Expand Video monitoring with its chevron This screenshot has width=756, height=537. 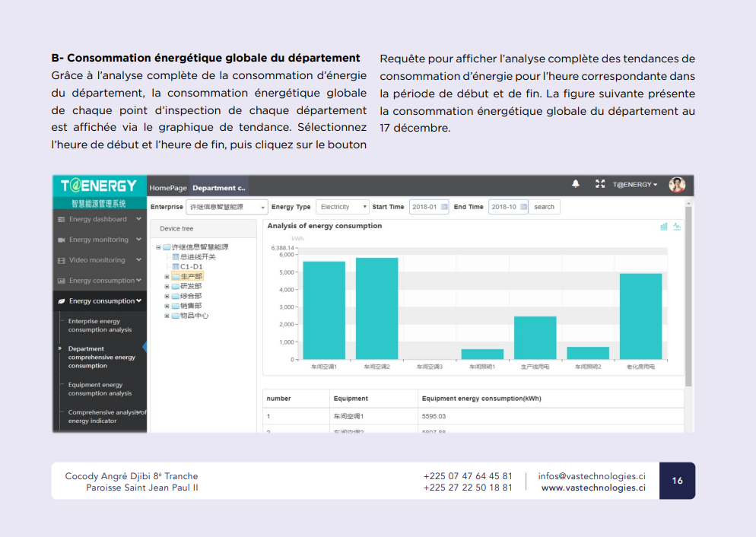[139, 260]
